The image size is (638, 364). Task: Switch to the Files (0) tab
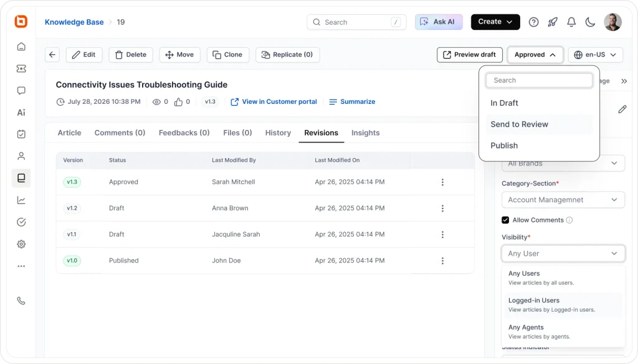coord(237,133)
